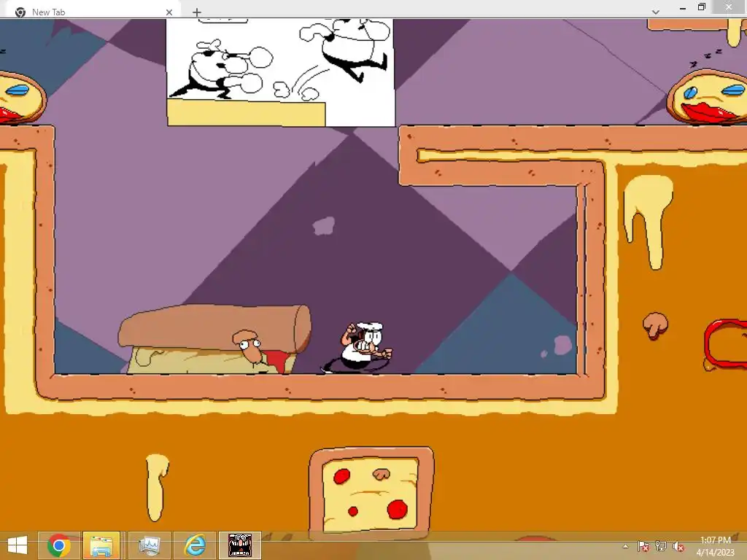747x560 pixels.
Task: Launch Google Chrome from the taskbar
Action: (x=58, y=545)
